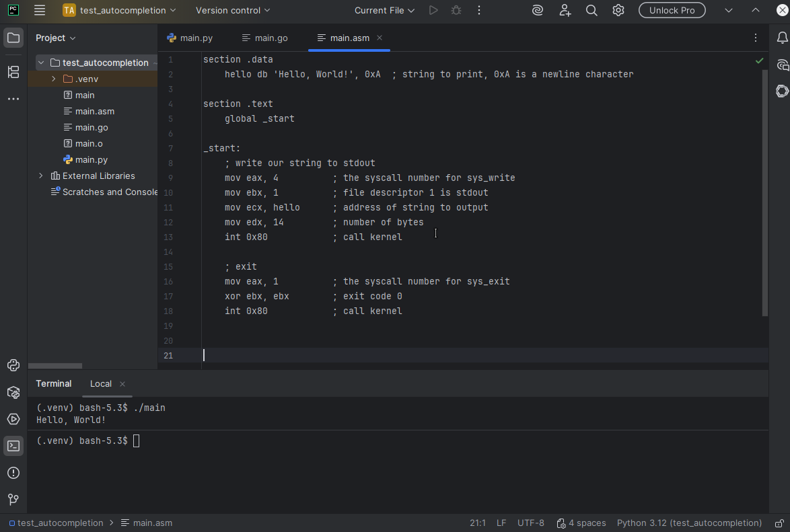The image size is (790, 532).
Task: Switch to the main.go editor tab
Action: [271, 38]
